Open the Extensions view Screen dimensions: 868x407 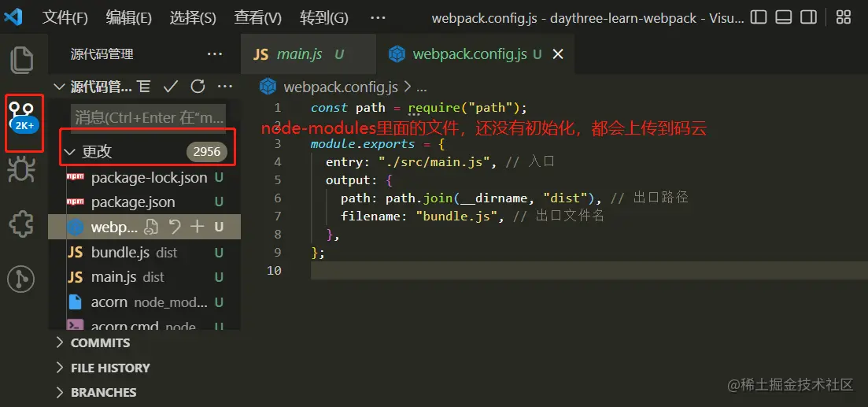[23, 224]
